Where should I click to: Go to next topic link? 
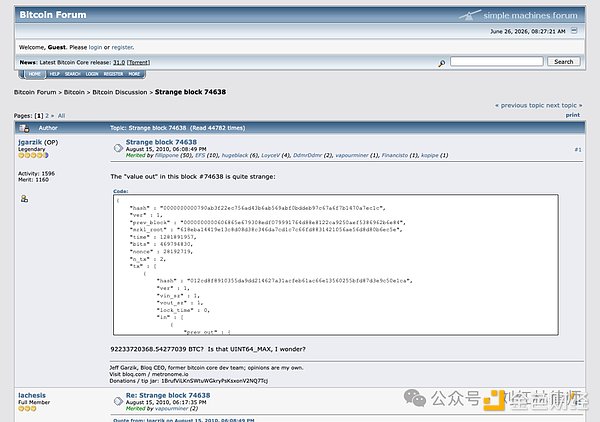coord(564,105)
